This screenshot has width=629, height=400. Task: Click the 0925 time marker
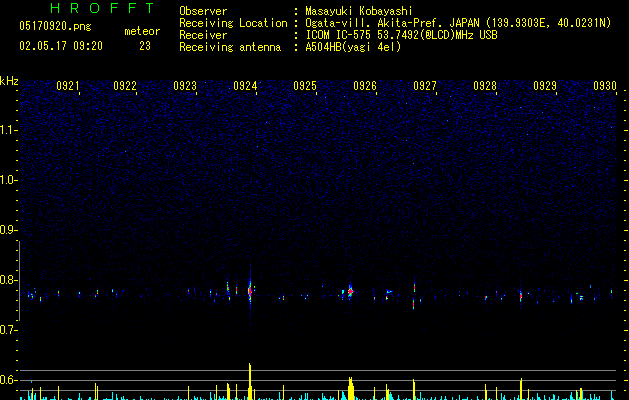click(x=305, y=86)
